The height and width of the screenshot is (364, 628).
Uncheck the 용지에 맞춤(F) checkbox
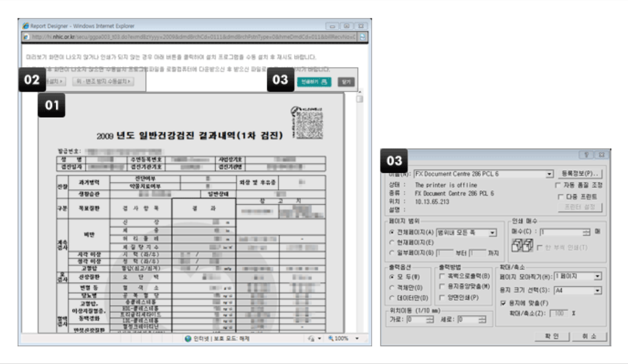[503, 303]
